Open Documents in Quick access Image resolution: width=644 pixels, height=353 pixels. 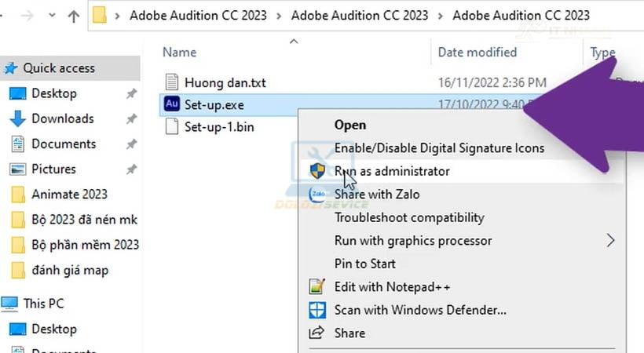click(x=64, y=144)
